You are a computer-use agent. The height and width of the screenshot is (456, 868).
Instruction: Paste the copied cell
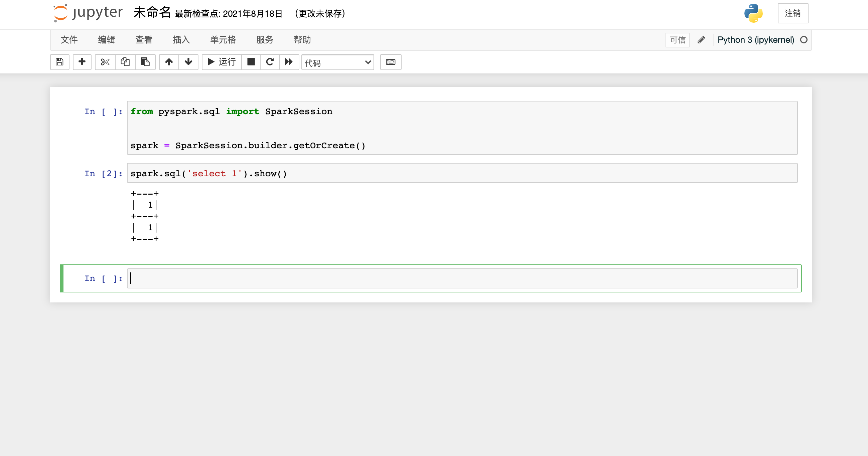(x=145, y=62)
